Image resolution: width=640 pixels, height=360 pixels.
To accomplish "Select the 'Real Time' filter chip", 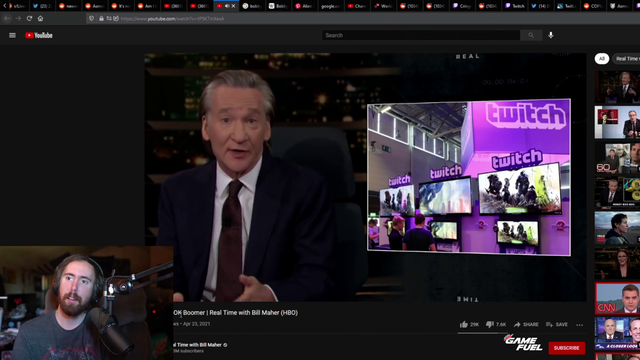I will pos(627,59).
